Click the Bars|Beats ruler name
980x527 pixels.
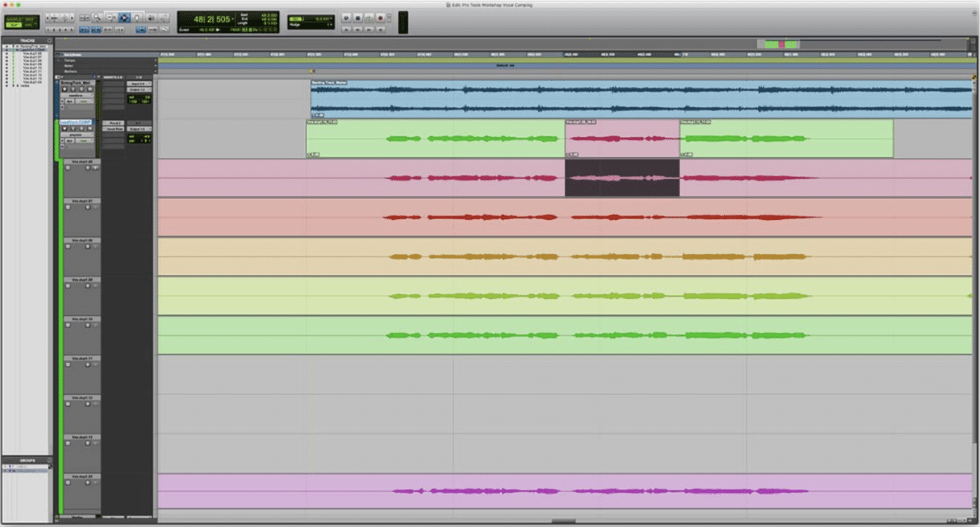pyautogui.click(x=72, y=55)
